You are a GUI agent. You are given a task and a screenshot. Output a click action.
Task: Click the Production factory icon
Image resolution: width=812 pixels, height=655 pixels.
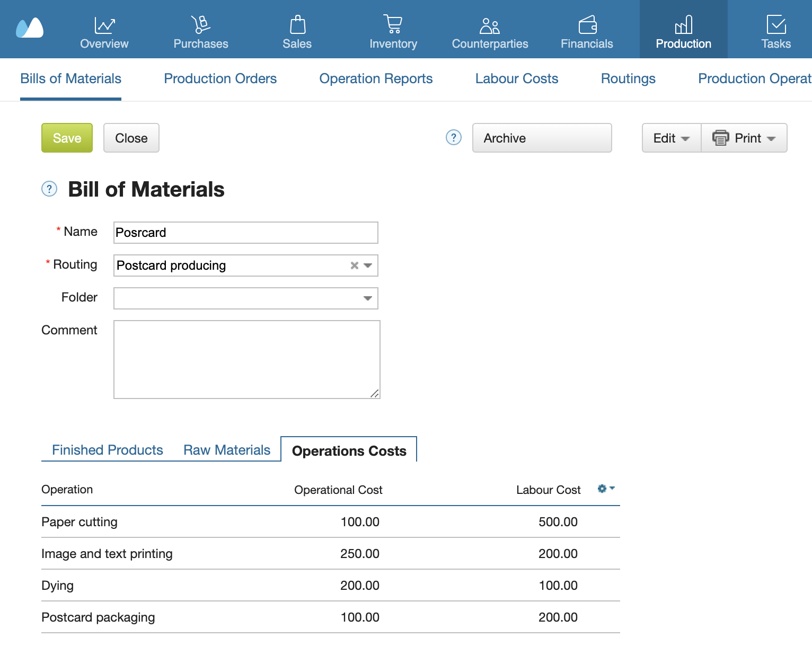[x=683, y=24]
